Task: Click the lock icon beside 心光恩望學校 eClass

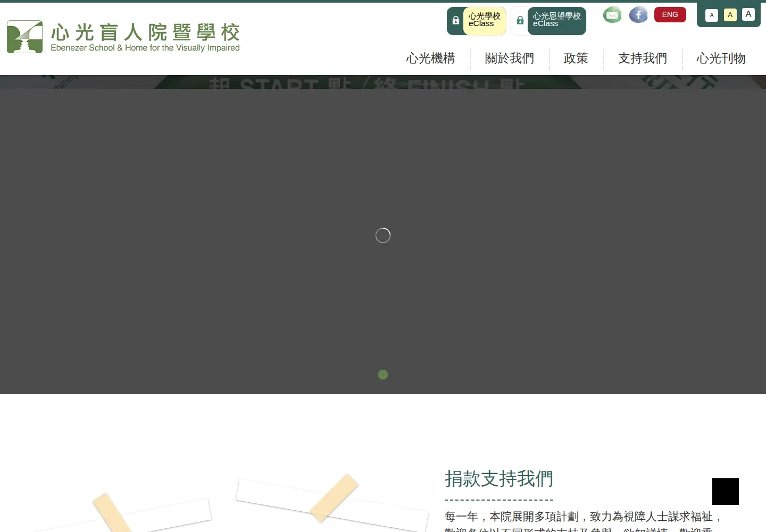Action: 520,21
